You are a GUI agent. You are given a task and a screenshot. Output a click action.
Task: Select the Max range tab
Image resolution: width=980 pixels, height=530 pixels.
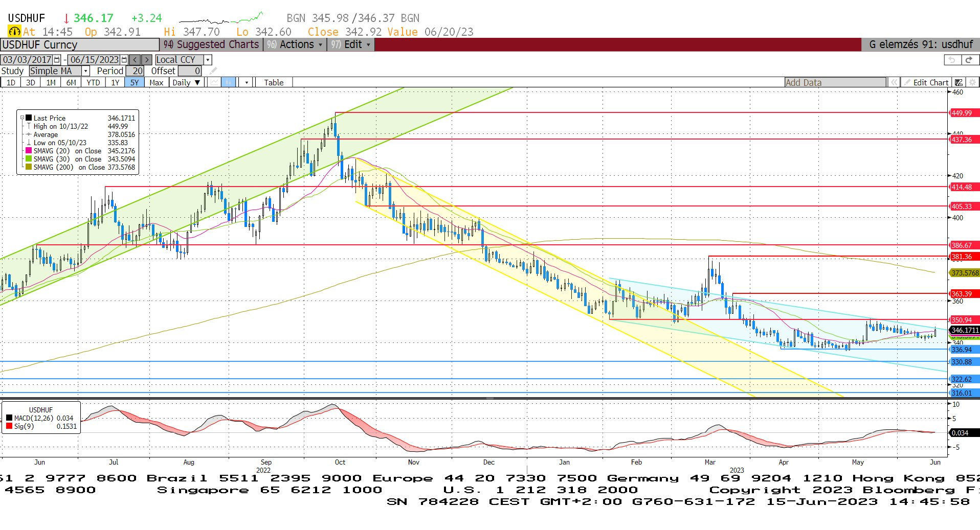157,82
